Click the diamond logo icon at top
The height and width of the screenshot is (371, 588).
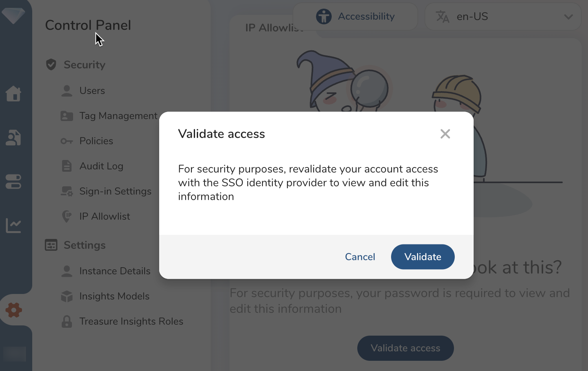click(13, 16)
